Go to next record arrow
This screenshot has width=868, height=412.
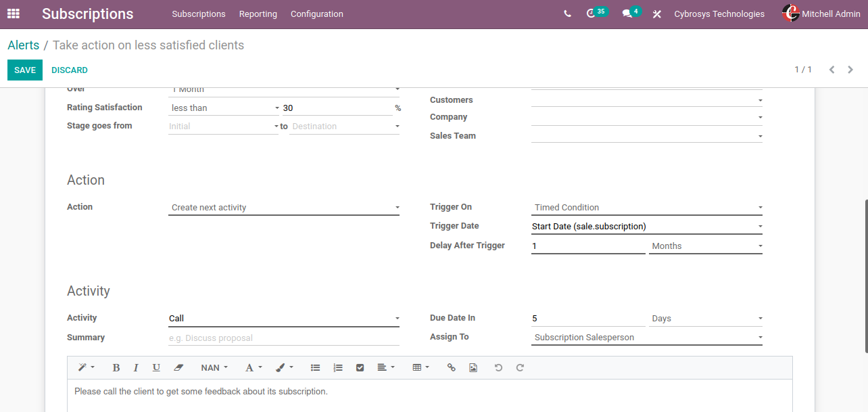pyautogui.click(x=850, y=70)
